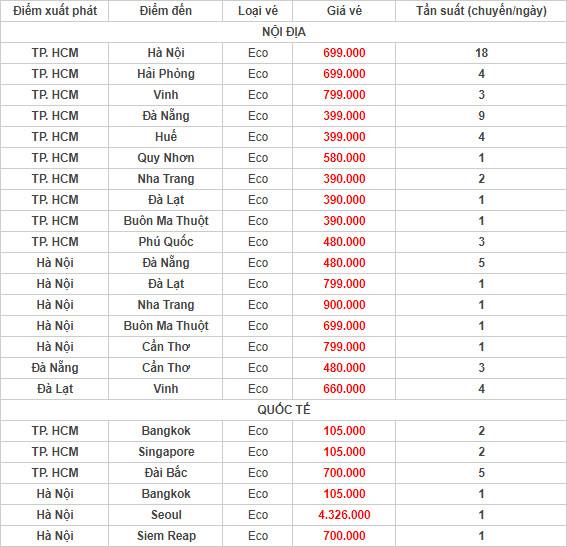Click the Giá vé column header

point(344,11)
